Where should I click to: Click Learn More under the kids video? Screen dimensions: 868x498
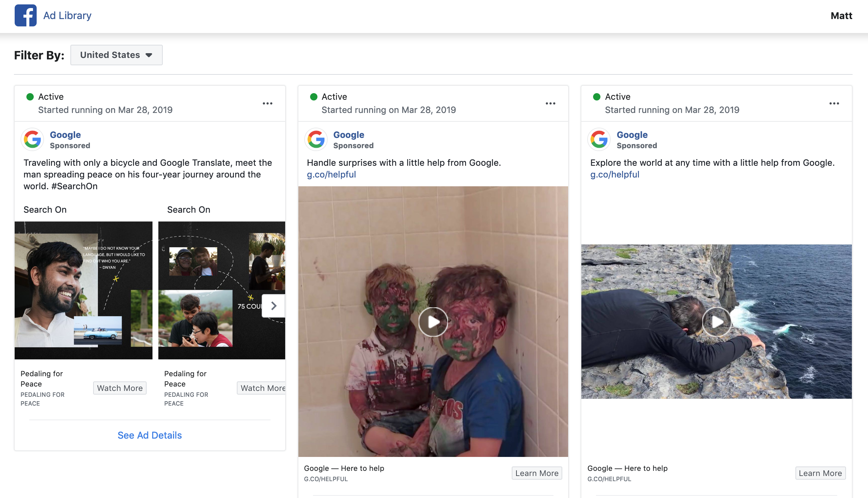click(x=537, y=473)
